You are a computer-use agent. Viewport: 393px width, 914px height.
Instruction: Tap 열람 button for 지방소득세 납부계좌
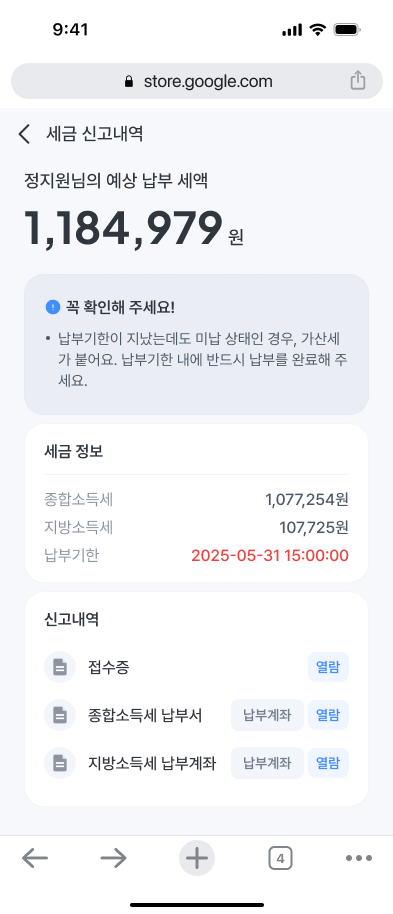click(x=328, y=762)
